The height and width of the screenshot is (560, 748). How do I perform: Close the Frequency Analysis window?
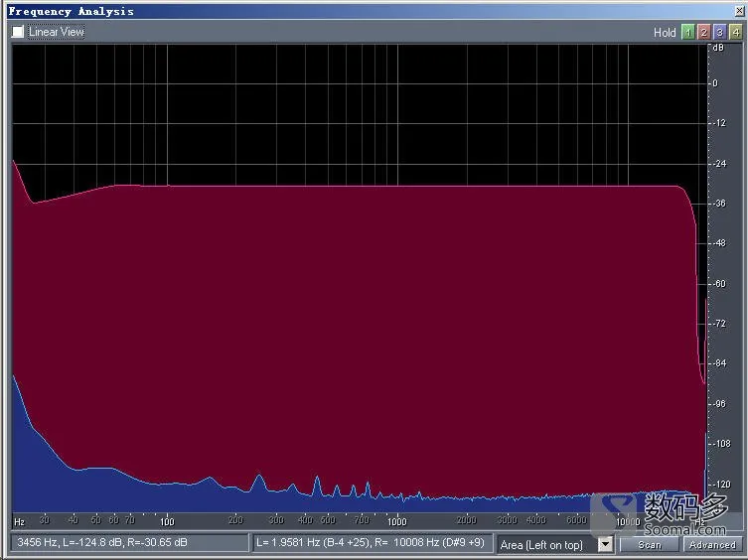coord(739,11)
